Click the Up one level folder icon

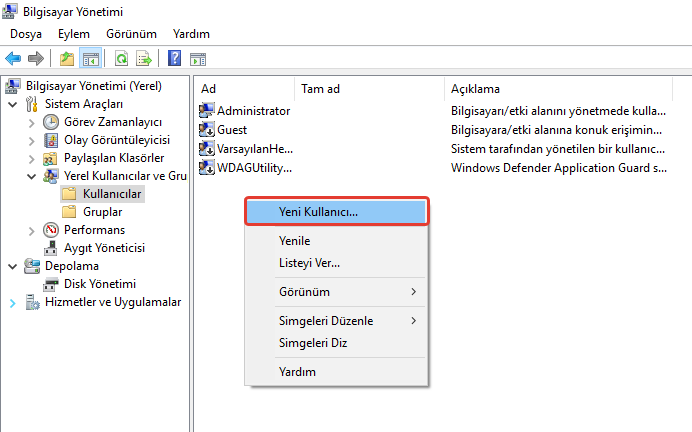(x=66, y=59)
